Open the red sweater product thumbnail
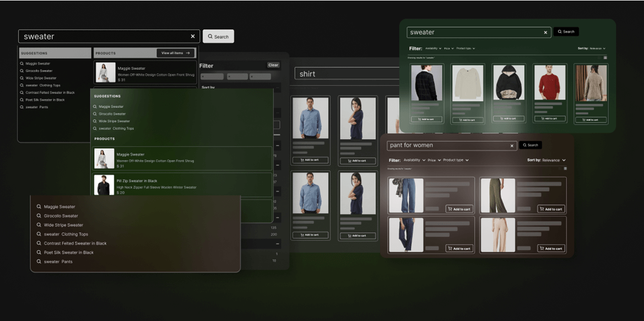Image resolution: width=644 pixels, height=321 pixels. pyautogui.click(x=549, y=83)
